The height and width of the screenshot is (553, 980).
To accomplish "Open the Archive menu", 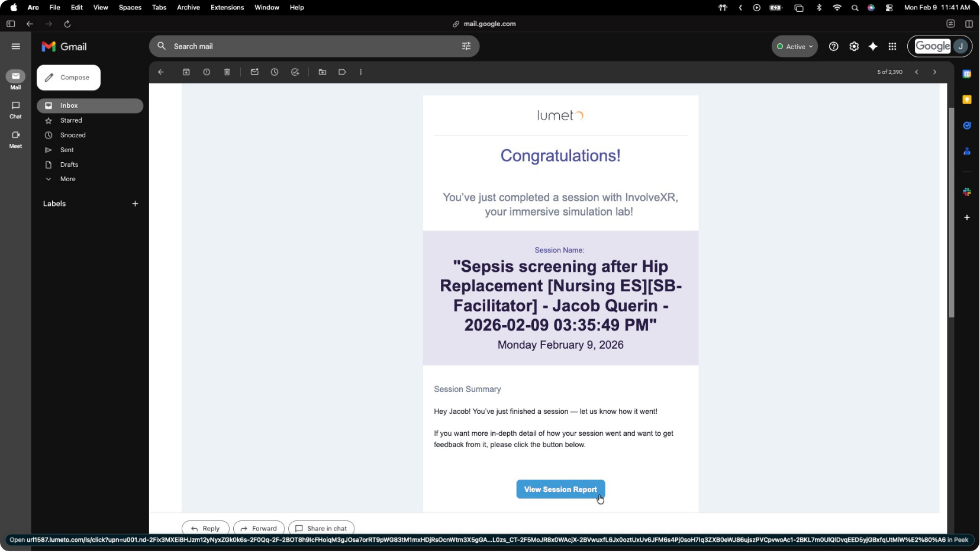I will [188, 8].
